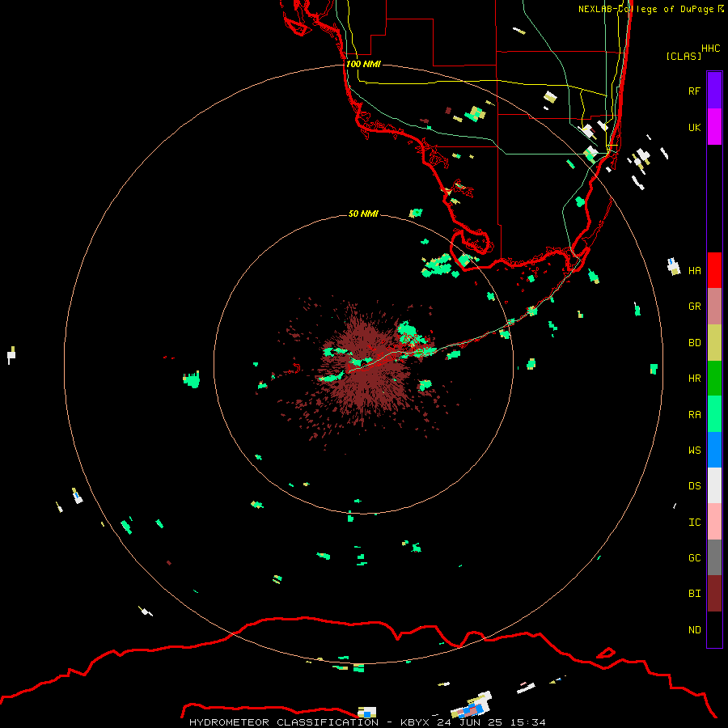Image resolution: width=728 pixels, height=728 pixels.
Task: Click the '24 JUN 25' date text
Action: click(470, 722)
